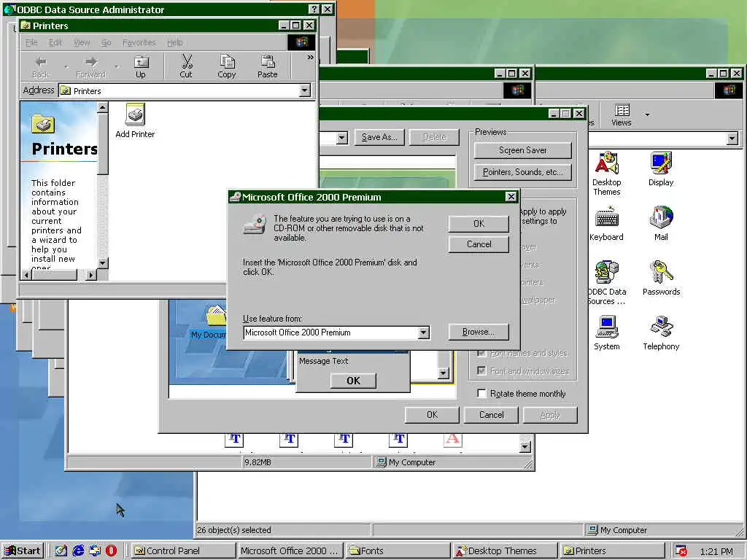This screenshot has width=747, height=560.
Task: Open the Mail control panel icon
Action: 661,224
